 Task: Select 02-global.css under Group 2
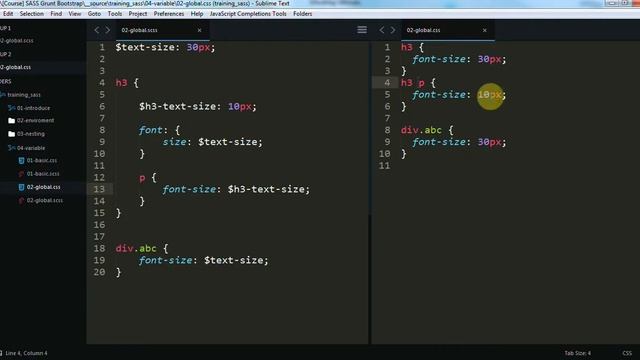[16, 67]
